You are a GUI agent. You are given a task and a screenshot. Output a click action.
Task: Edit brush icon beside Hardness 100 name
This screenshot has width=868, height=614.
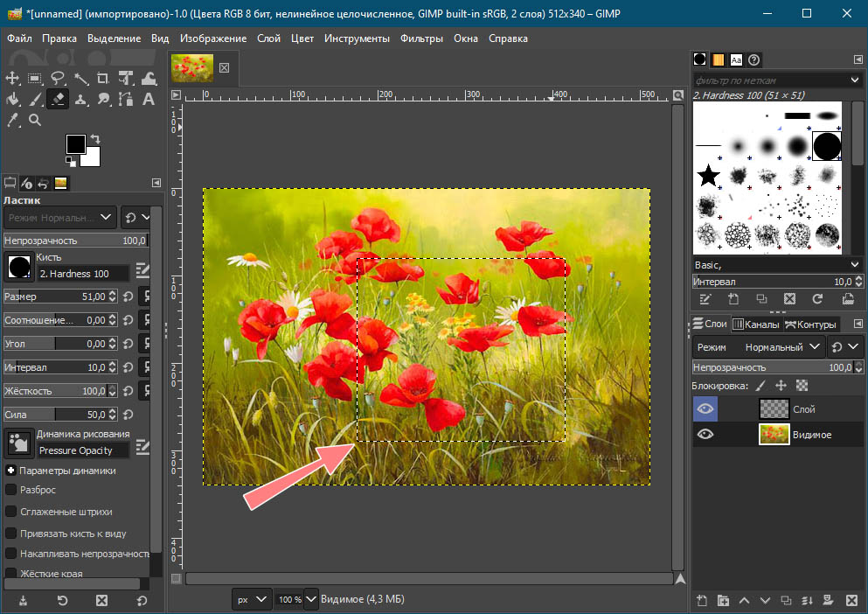pos(142,270)
